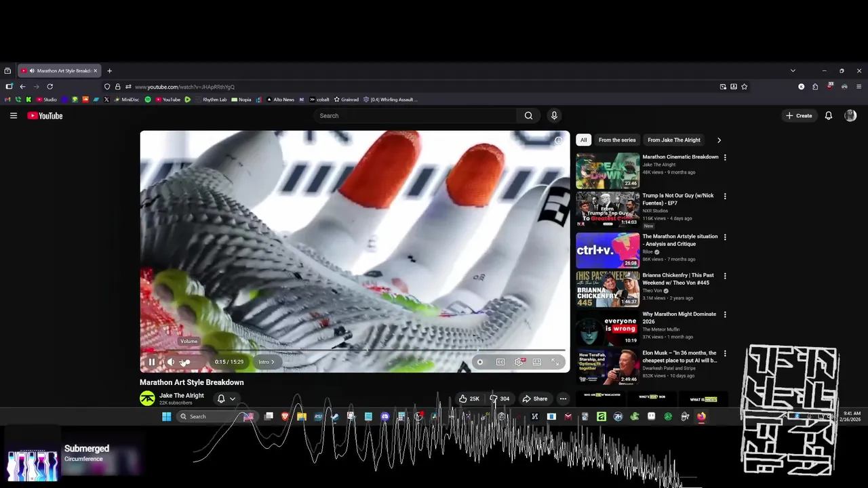Open the YouTube guide hamburger menu

pyautogui.click(x=14, y=116)
